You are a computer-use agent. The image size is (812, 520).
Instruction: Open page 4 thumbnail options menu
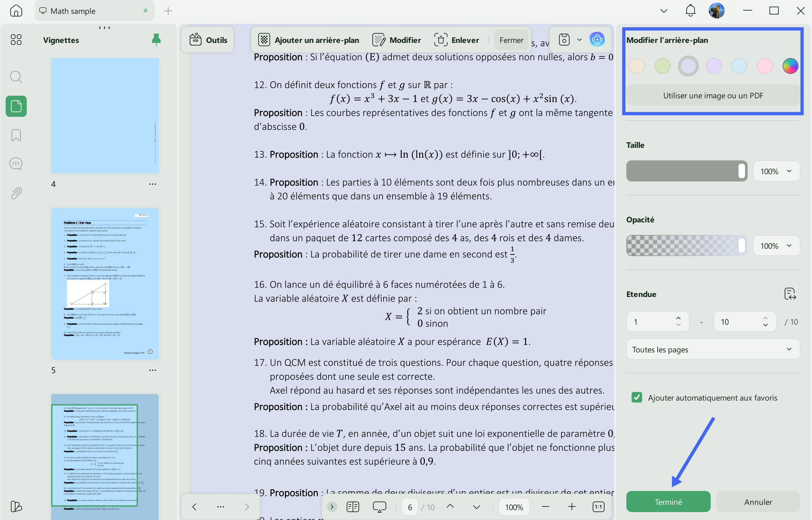click(153, 184)
